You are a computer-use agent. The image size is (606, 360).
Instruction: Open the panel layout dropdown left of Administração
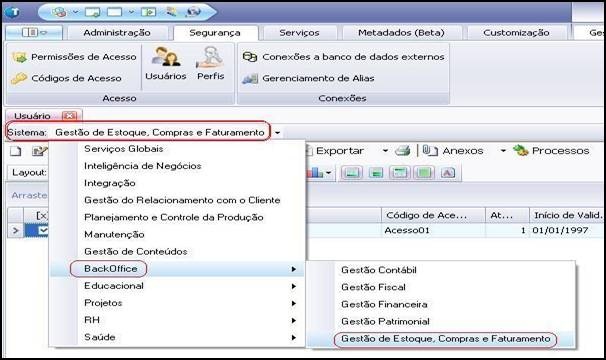point(34,33)
